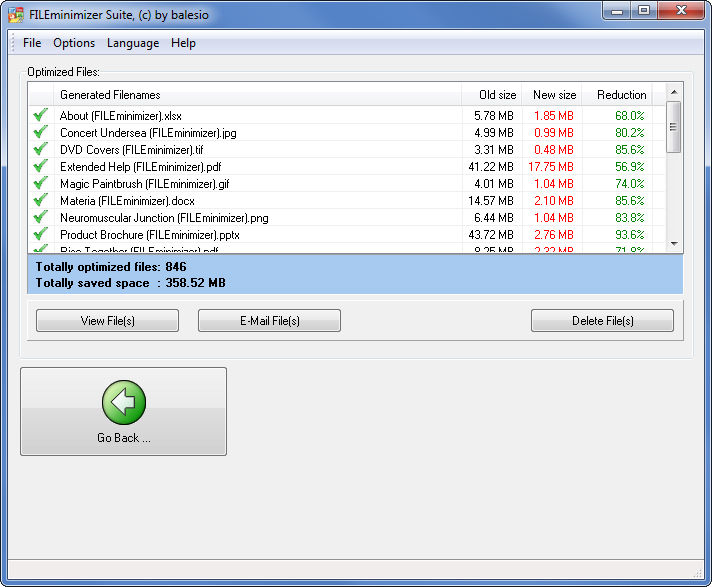712x587 pixels.
Task: Click the file list scrollbar thumb
Action: click(674, 127)
